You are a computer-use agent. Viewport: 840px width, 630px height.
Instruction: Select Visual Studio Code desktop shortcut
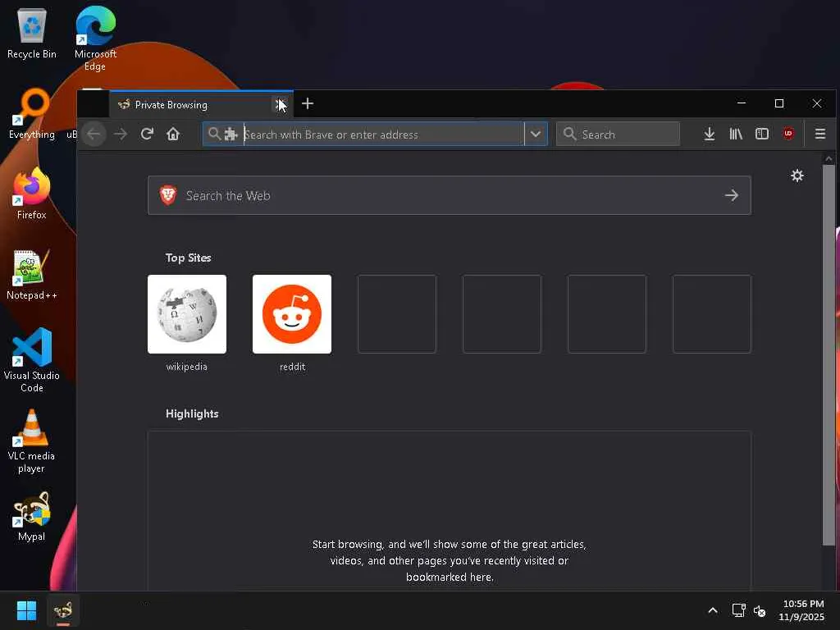coord(32,360)
